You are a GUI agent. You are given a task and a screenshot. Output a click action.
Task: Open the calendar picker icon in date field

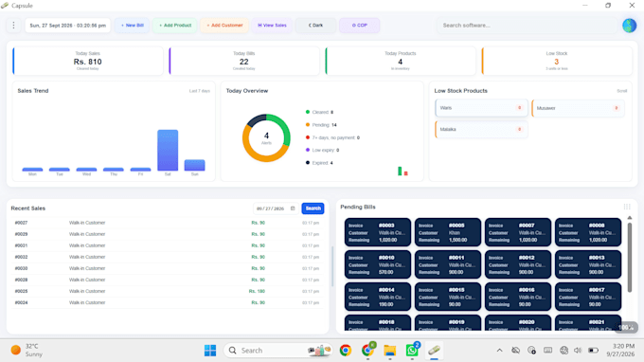pyautogui.click(x=293, y=208)
